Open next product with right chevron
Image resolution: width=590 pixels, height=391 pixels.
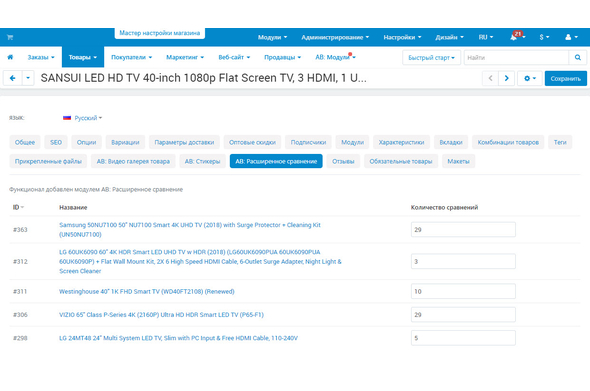pyautogui.click(x=506, y=78)
